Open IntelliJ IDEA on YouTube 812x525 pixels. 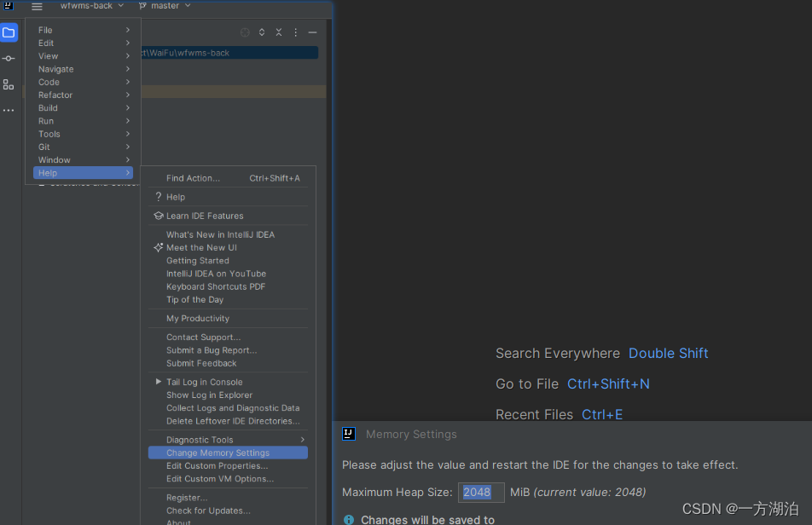228,274
